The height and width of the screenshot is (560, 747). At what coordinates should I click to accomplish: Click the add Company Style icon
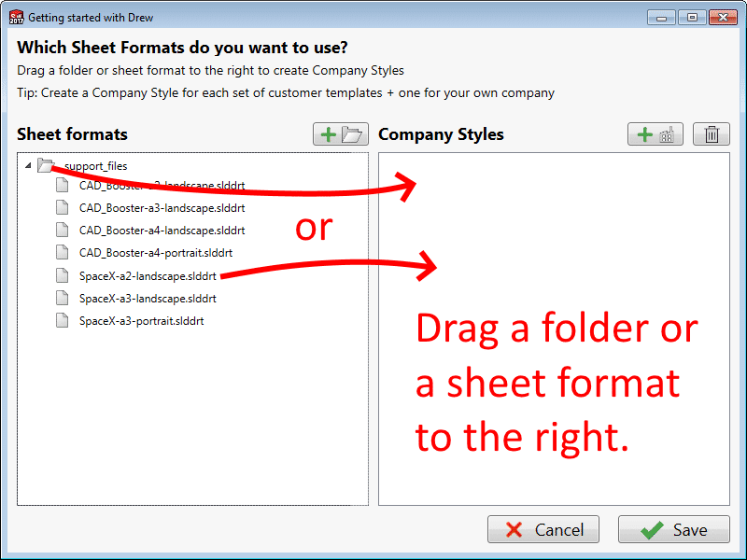click(x=656, y=133)
